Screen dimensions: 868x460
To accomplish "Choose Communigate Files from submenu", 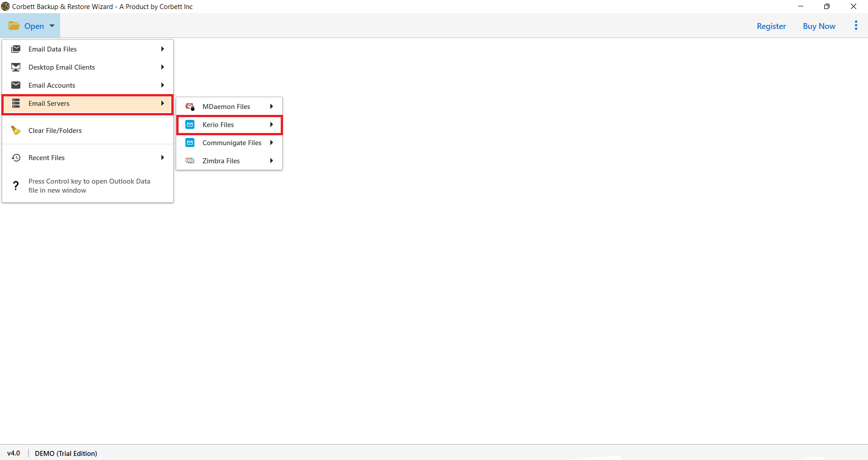I will point(229,142).
